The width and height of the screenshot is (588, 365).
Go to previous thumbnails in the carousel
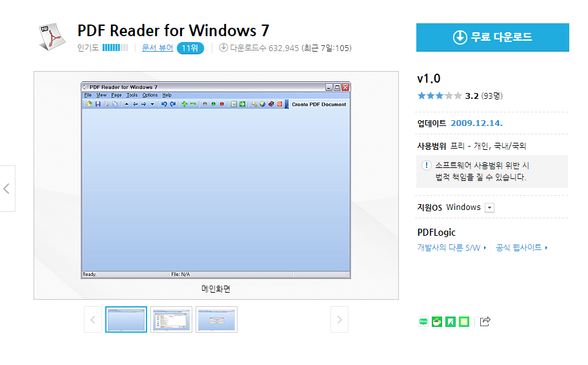coord(93,320)
